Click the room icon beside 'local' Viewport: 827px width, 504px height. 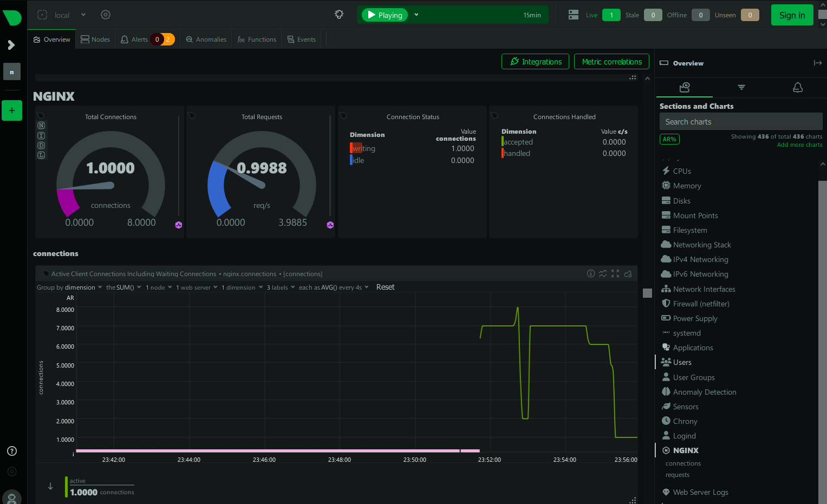42,15
